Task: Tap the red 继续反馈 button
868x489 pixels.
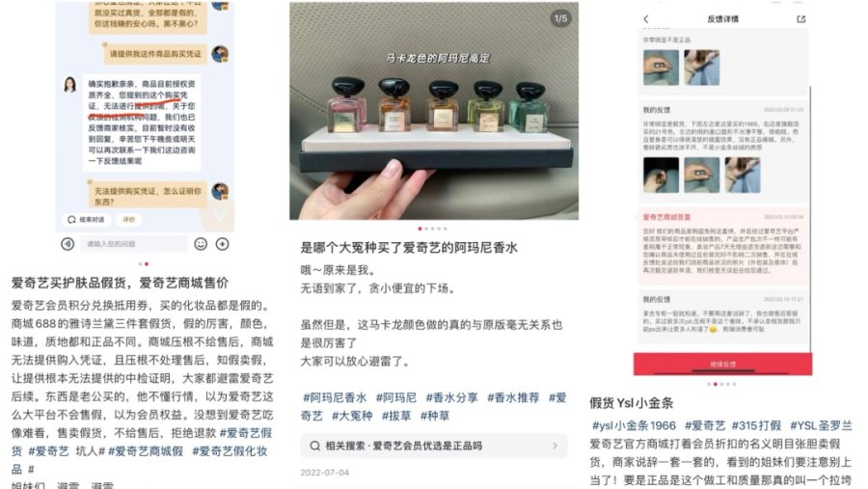Action: point(722,364)
